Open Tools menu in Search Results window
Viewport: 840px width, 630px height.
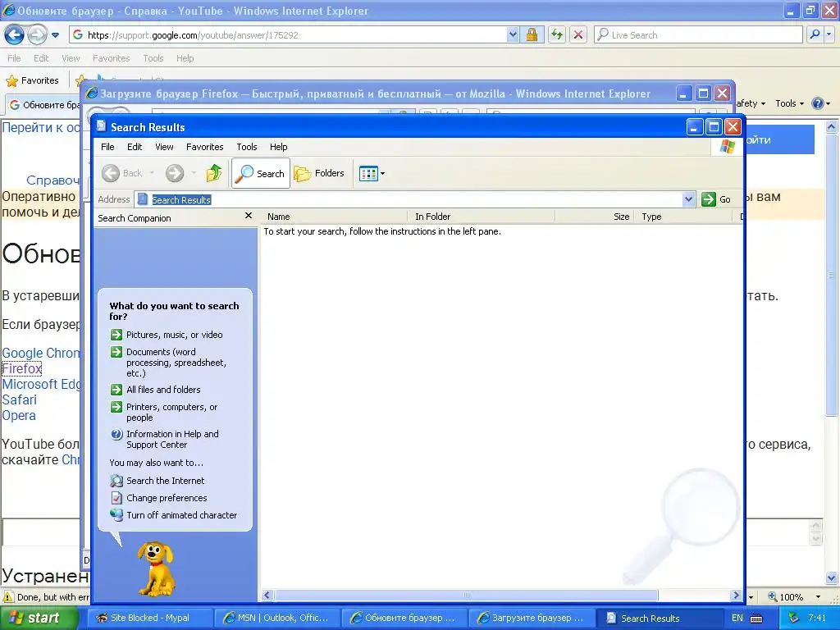[246, 147]
